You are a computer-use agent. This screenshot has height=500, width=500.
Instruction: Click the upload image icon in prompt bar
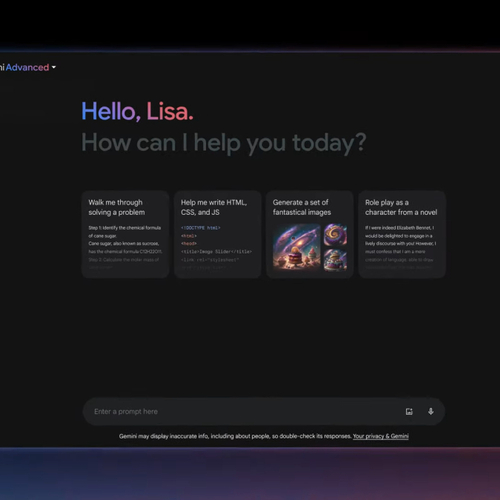click(409, 411)
